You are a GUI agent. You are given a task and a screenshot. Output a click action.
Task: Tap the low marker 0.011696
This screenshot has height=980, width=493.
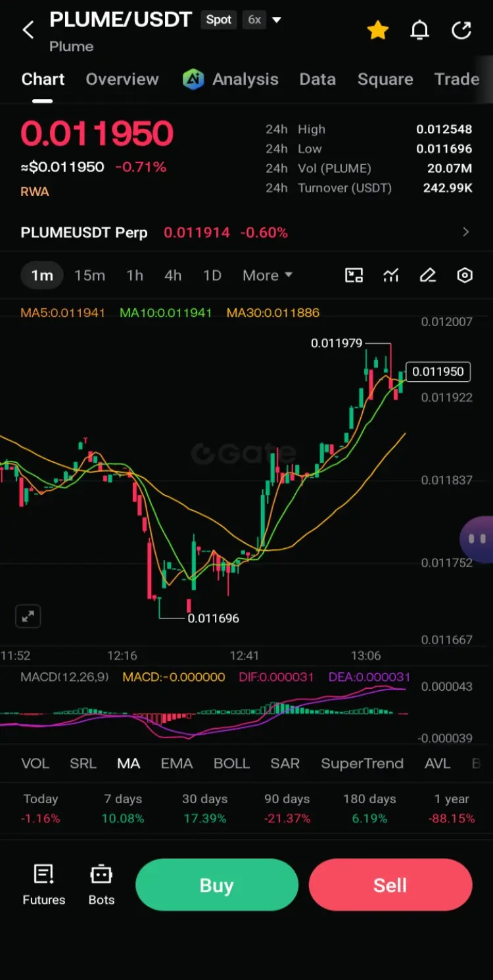tap(214, 618)
